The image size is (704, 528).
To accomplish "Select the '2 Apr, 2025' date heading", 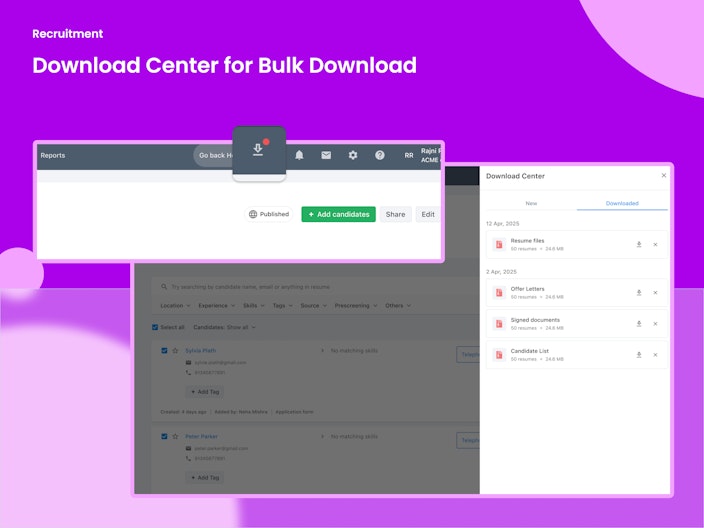I will pyautogui.click(x=501, y=272).
